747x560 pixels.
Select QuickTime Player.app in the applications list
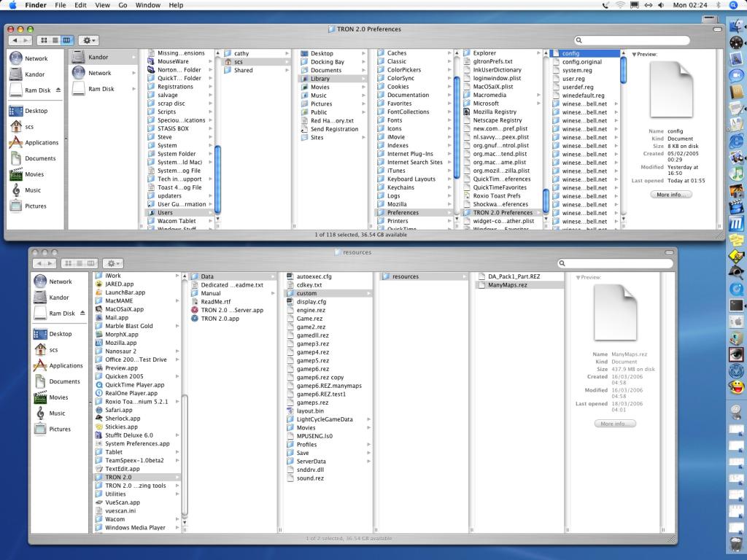(134, 385)
